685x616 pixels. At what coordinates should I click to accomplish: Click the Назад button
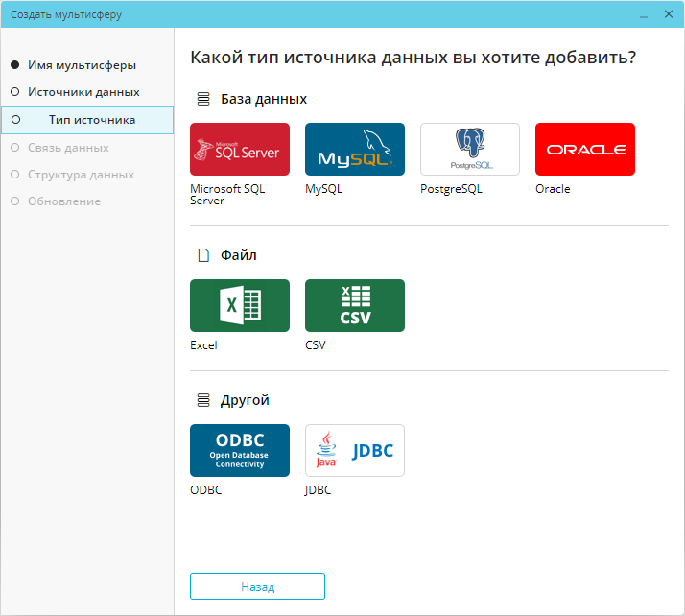click(257, 586)
